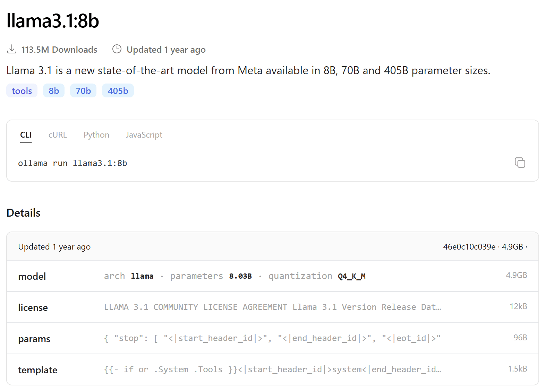Viewport: 545px width, 392px height.
Task: View the license file row
Action: [x=33, y=307]
